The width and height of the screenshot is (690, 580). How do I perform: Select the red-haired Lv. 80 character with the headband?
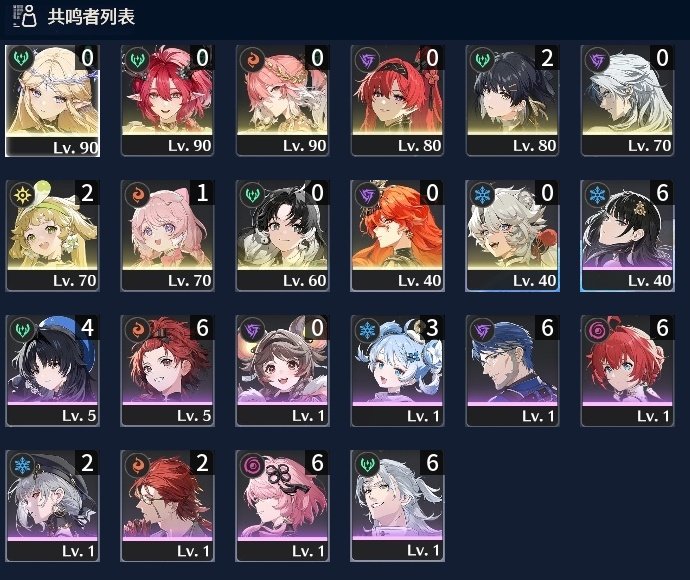(397, 101)
